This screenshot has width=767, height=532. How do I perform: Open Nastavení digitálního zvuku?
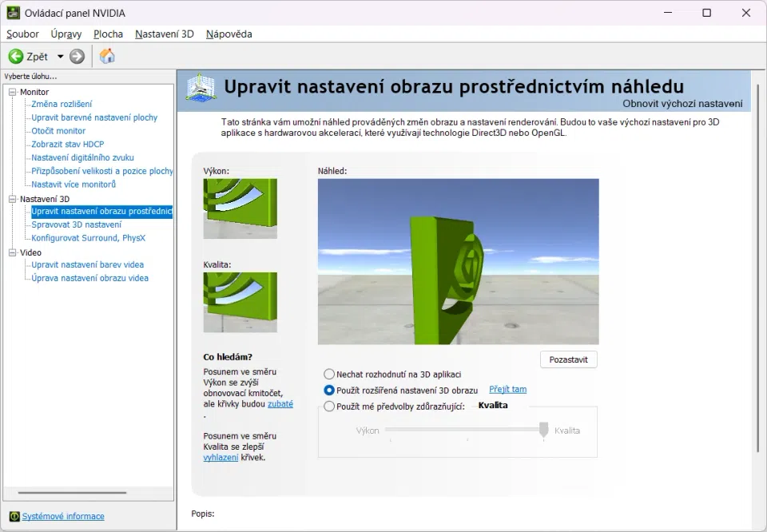click(82, 157)
